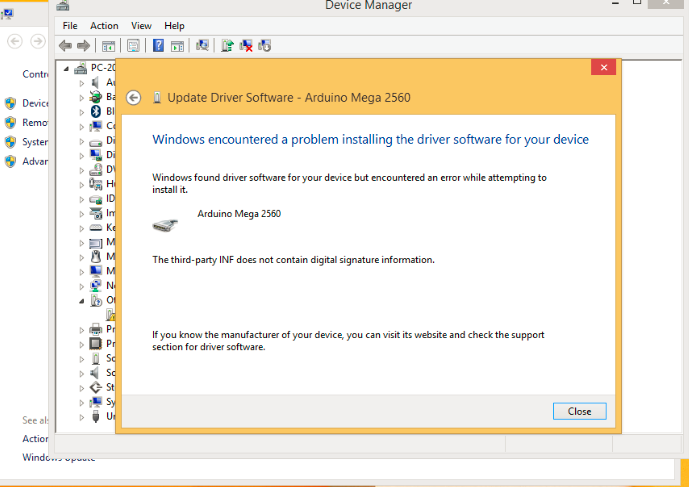The width and height of the screenshot is (689, 487).
Task: Click the Arduino Mega 2560 cable icon in dialog
Action: click(165, 225)
